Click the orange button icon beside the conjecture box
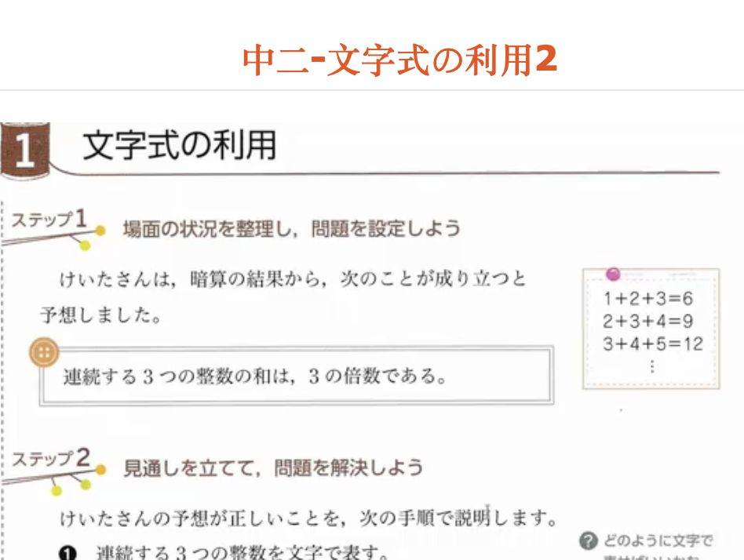 [x=45, y=354]
